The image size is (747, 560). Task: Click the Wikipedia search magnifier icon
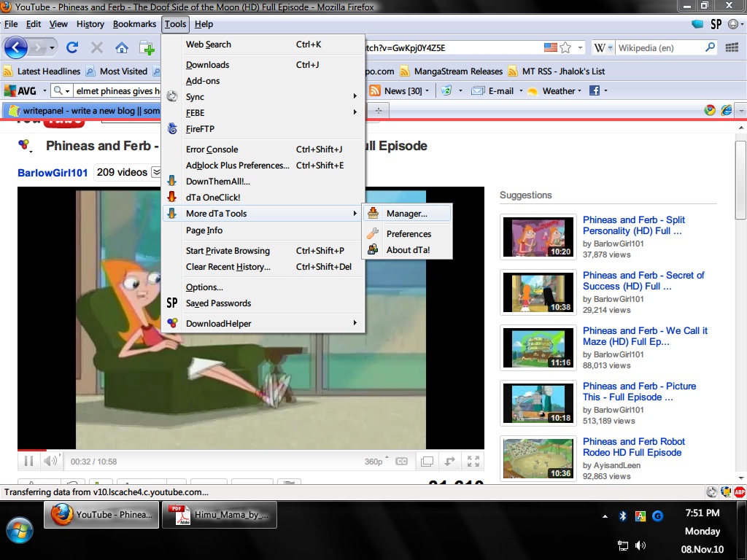[x=710, y=47]
